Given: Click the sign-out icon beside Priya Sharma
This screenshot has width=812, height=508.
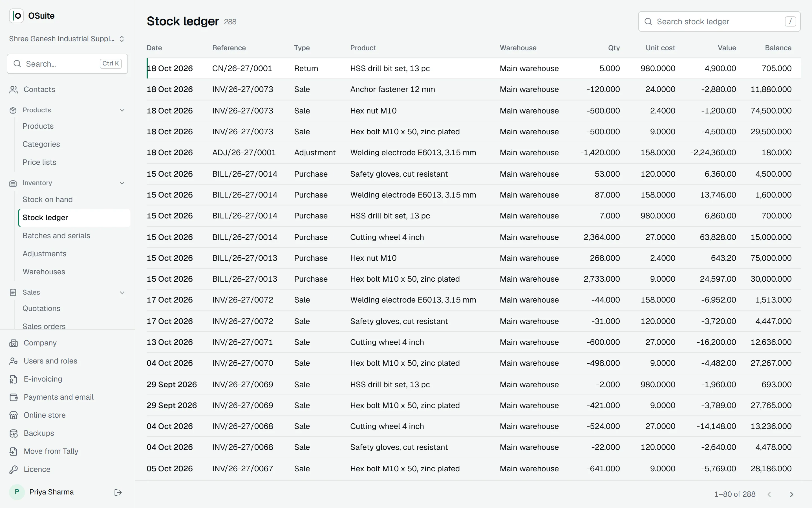Looking at the screenshot, I should 118,492.
